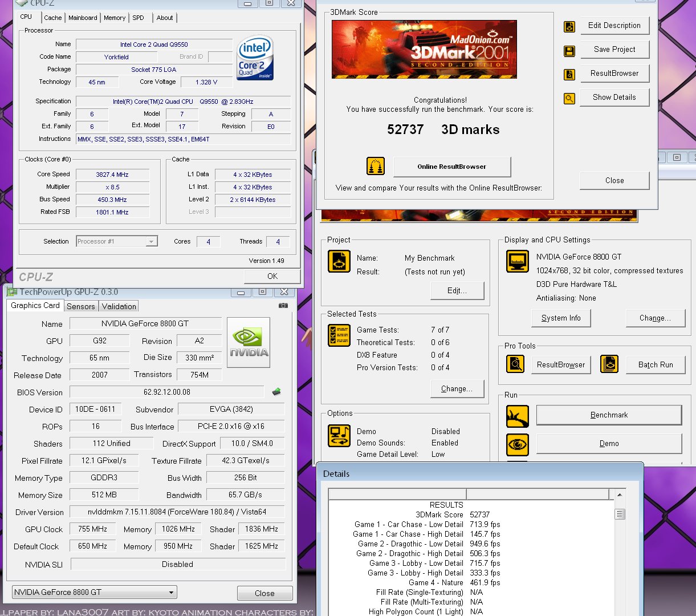Click the BIOS Version field 62.92.12.00.08
Image resolution: width=696 pixels, height=616 pixels.
pos(167,392)
